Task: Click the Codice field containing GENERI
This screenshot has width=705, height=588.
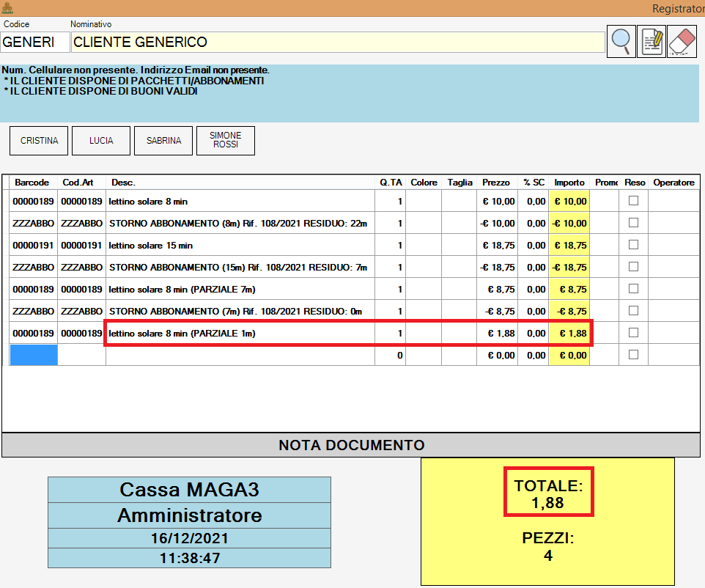Action: 34,43
